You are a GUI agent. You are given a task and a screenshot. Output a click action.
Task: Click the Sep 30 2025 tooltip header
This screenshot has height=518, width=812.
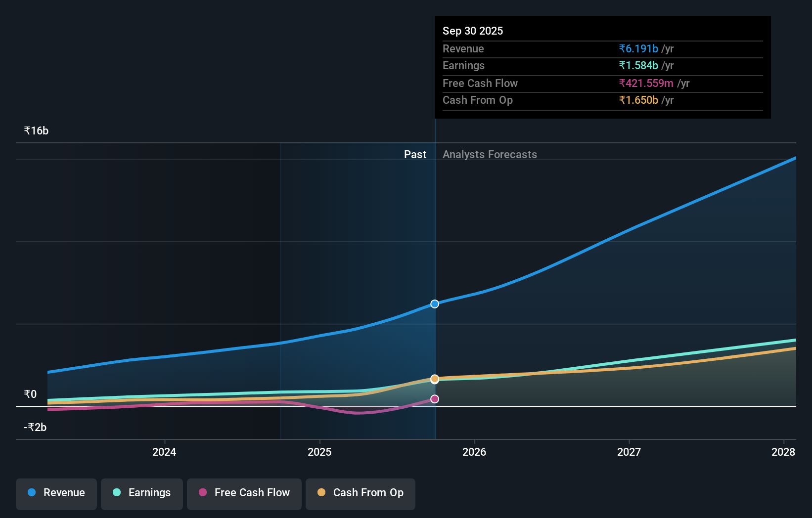[x=473, y=31]
